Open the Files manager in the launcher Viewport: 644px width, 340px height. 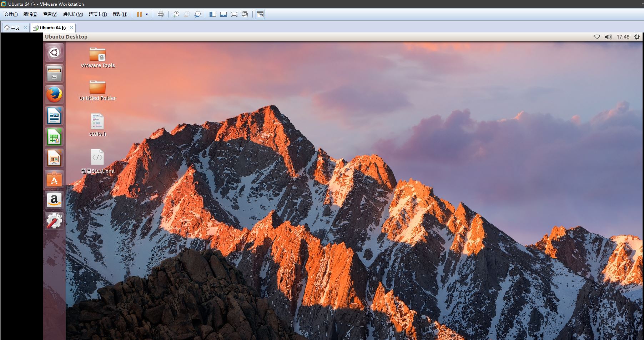coord(54,74)
